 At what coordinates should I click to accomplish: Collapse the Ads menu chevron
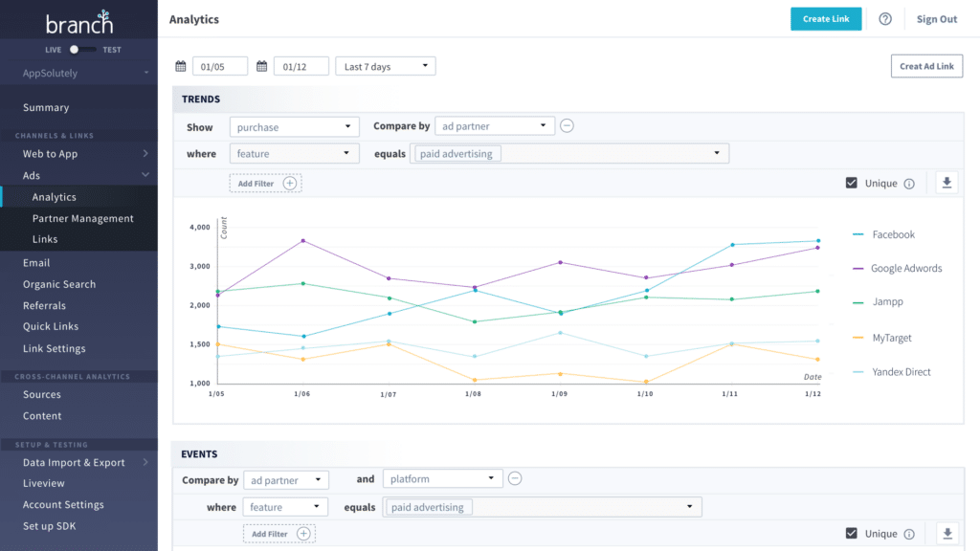pos(145,175)
